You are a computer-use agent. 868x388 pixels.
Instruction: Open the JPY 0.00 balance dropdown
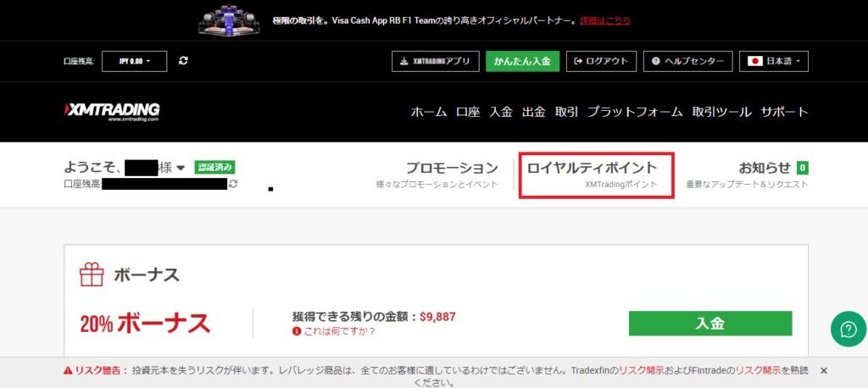point(134,61)
